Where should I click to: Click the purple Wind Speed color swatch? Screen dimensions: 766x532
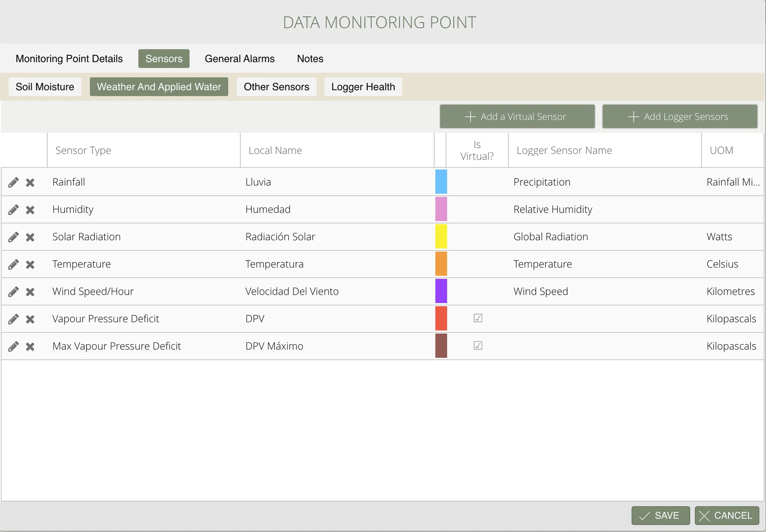pyautogui.click(x=441, y=291)
